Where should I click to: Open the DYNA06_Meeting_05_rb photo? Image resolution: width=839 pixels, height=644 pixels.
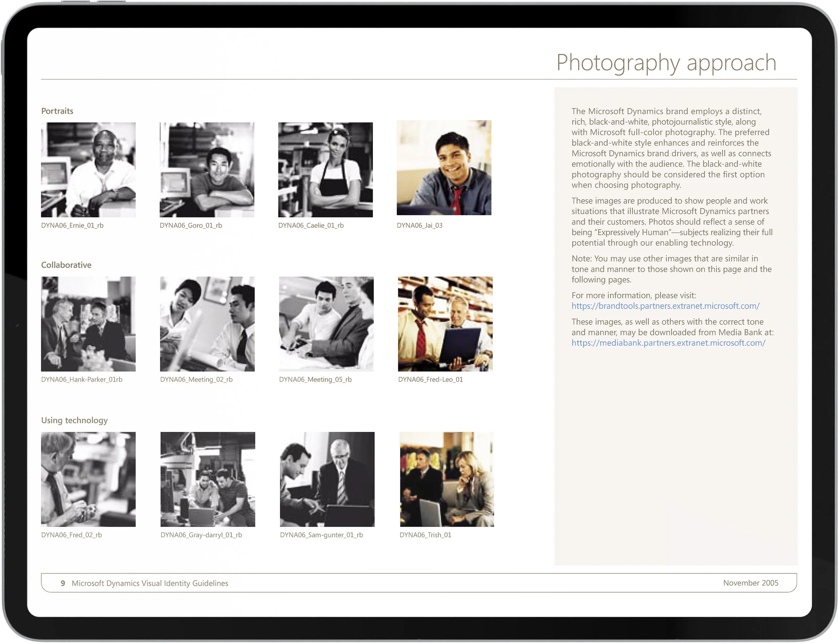(326, 324)
